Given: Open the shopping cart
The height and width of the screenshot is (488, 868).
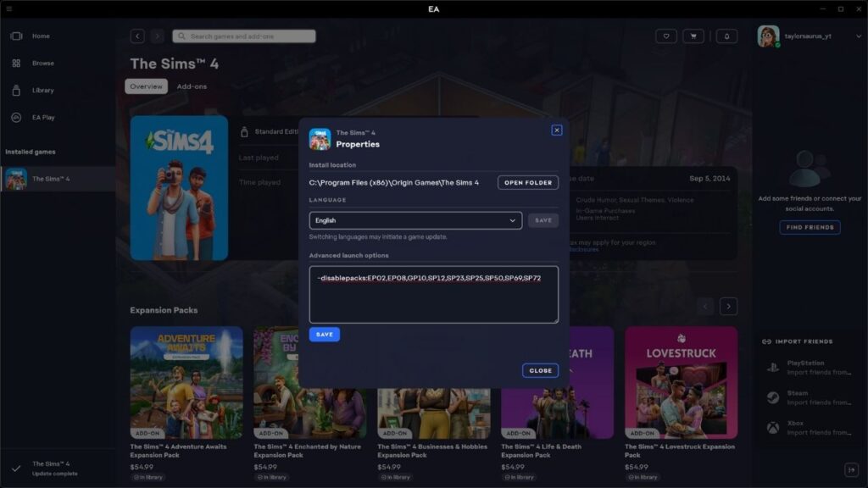Looking at the screenshot, I should coord(695,36).
